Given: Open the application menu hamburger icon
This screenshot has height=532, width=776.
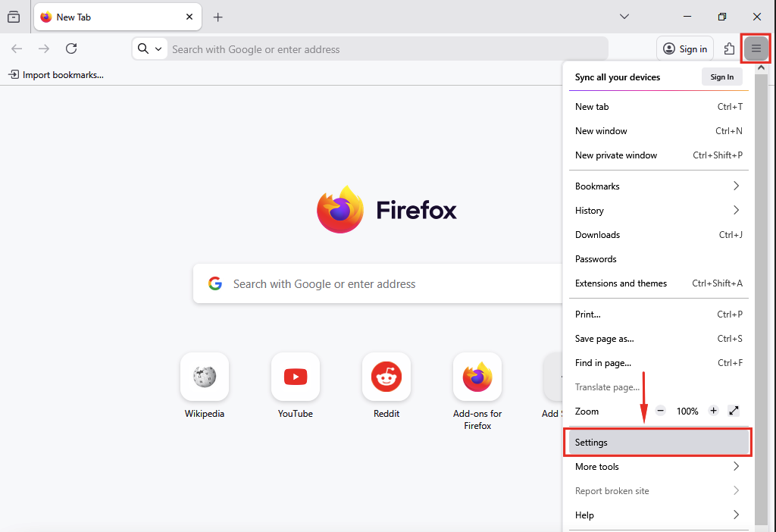Looking at the screenshot, I should [x=756, y=48].
